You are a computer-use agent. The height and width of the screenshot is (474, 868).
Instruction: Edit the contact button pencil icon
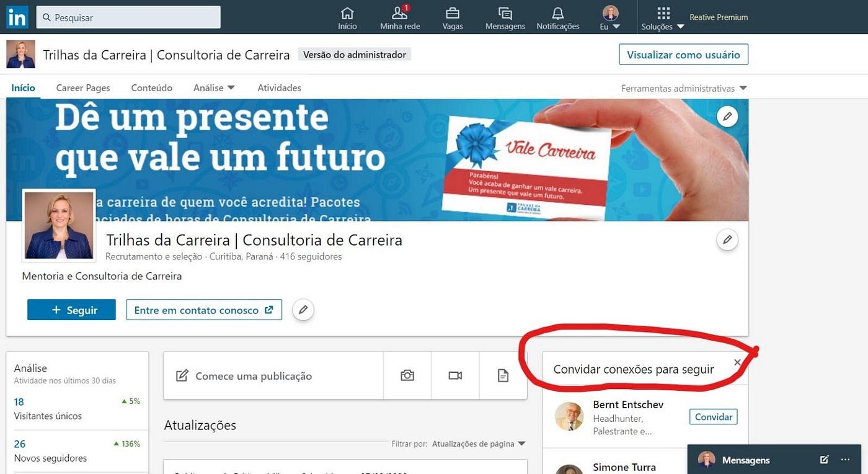point(303,309)
